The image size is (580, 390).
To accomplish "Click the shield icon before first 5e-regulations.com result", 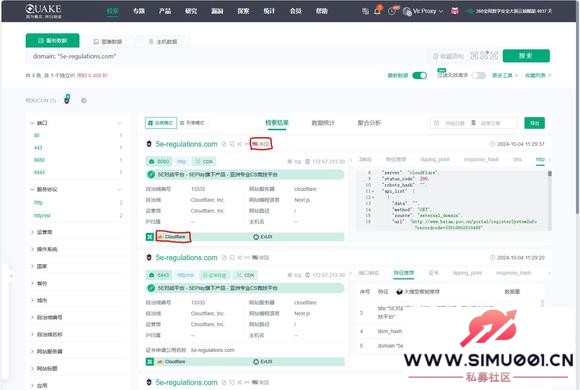I will (149, 144).
